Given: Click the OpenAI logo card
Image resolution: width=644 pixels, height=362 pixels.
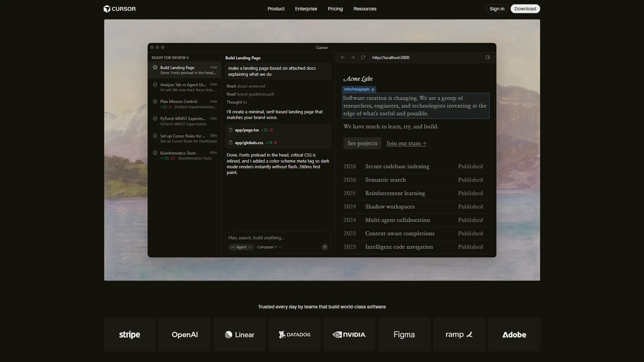Looking at the screenshot, I should [x=184, y=335].
